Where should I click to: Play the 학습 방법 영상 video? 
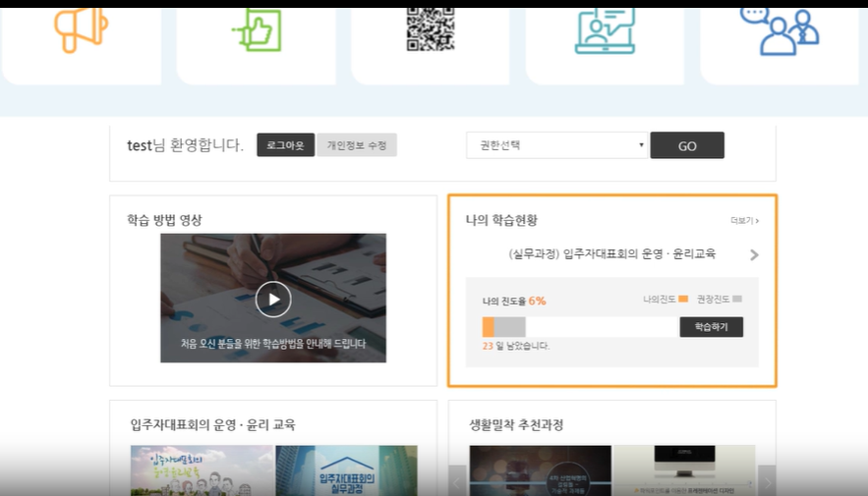[x=273, y=300]
